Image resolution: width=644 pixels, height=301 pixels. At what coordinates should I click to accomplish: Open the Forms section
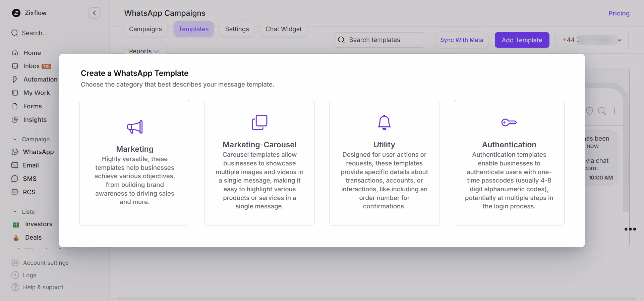[33, 106]
